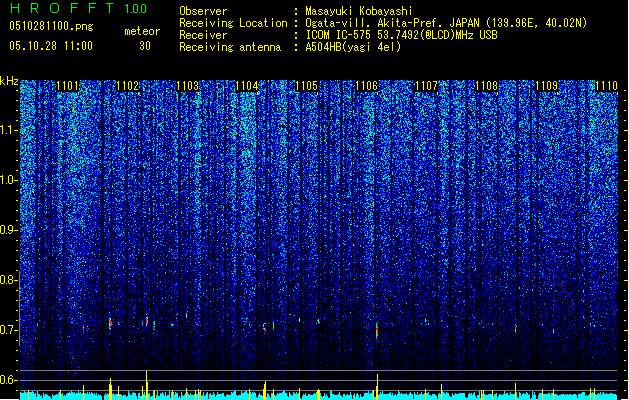629x400 pixels.
Task: Click the 1.0 kHz axis tick label
Action: pyautogui.click(x=9, y=180)
